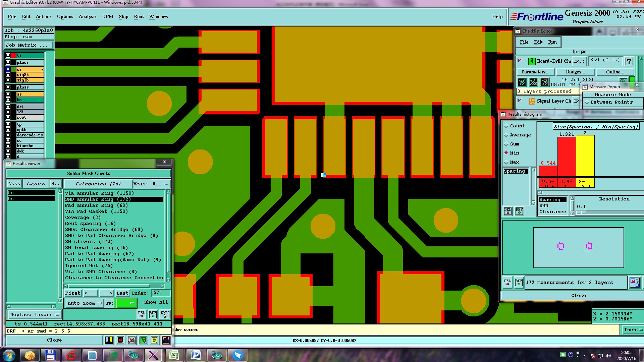
Task: Click the Board-Drill Checks help question mark icon
Action: tap(629, 61)
